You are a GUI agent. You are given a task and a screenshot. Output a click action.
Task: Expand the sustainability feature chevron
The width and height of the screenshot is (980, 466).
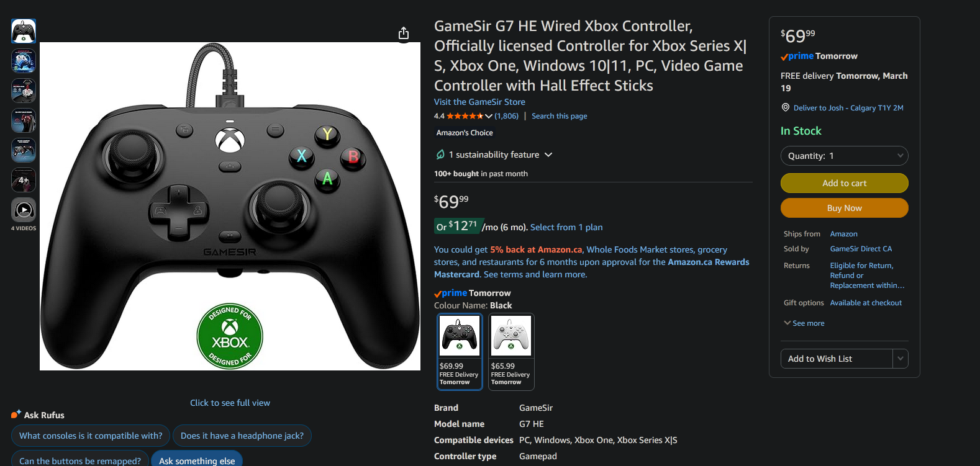[548, 155]
